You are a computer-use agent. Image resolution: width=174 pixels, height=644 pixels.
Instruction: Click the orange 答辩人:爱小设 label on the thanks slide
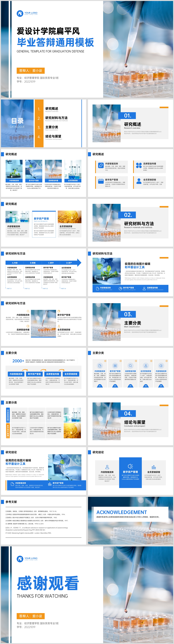point(31,616)
